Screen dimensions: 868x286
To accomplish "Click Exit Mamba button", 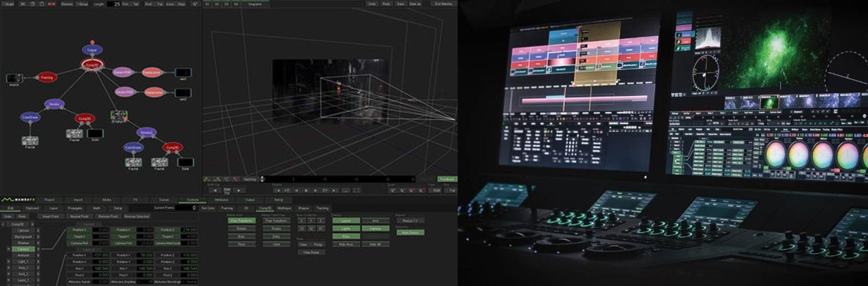I will click(444, 3).
